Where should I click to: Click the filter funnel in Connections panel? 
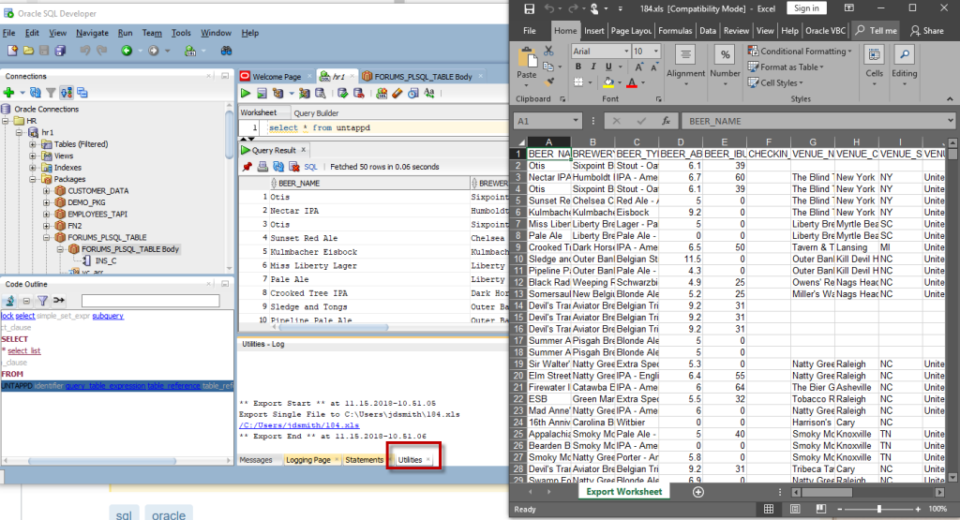point(51,93)
